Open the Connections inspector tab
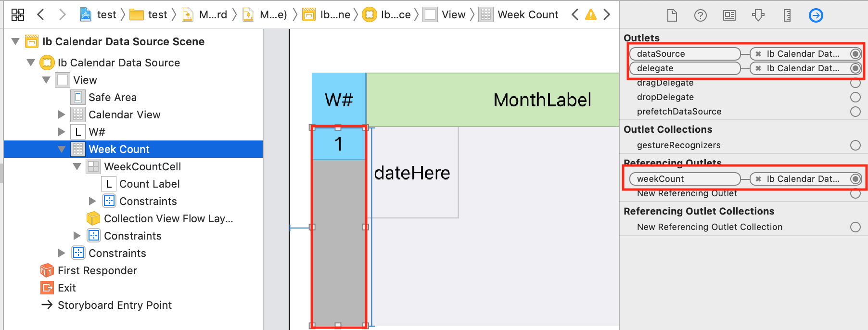Screen dimensions: 868x330 coord(816,15)
